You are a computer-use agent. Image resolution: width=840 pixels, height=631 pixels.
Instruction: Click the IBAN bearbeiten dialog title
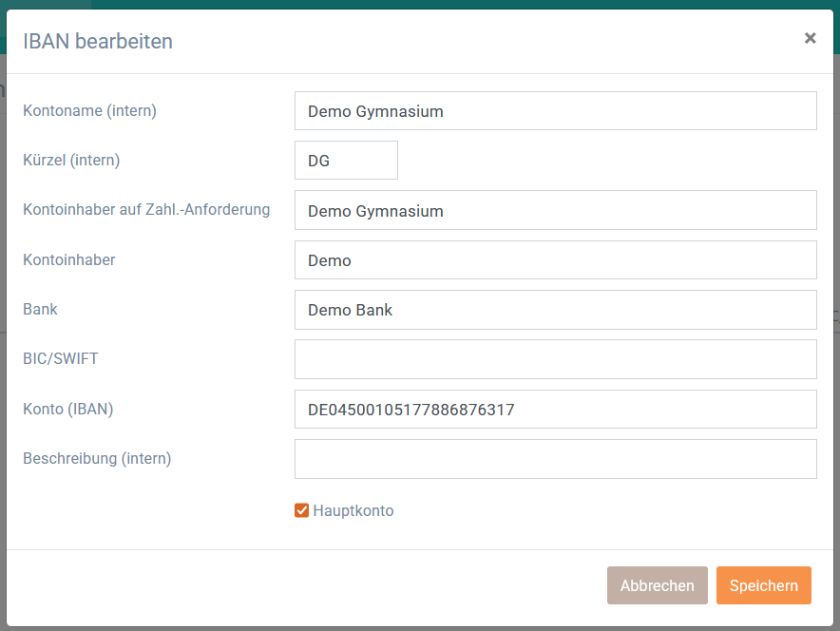click(x=98, y=41)
